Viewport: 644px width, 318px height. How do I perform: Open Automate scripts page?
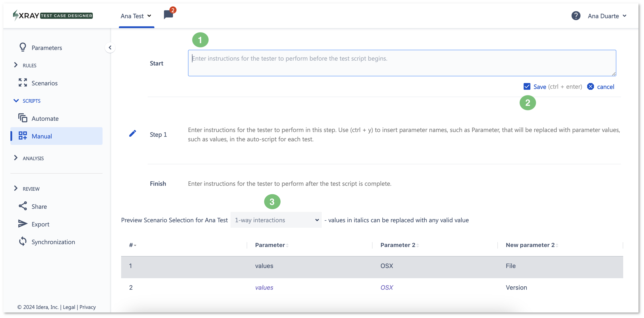pos(45,119)
